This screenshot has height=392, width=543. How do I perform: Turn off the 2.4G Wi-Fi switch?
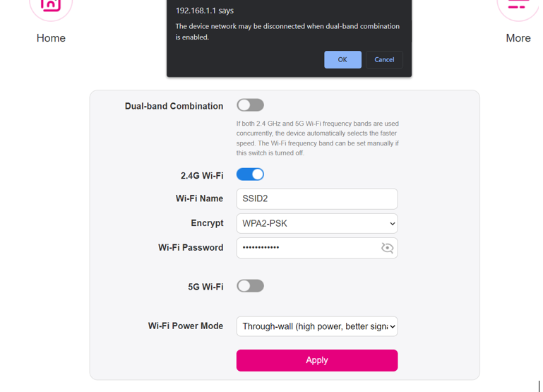click(x=251, y=174)
